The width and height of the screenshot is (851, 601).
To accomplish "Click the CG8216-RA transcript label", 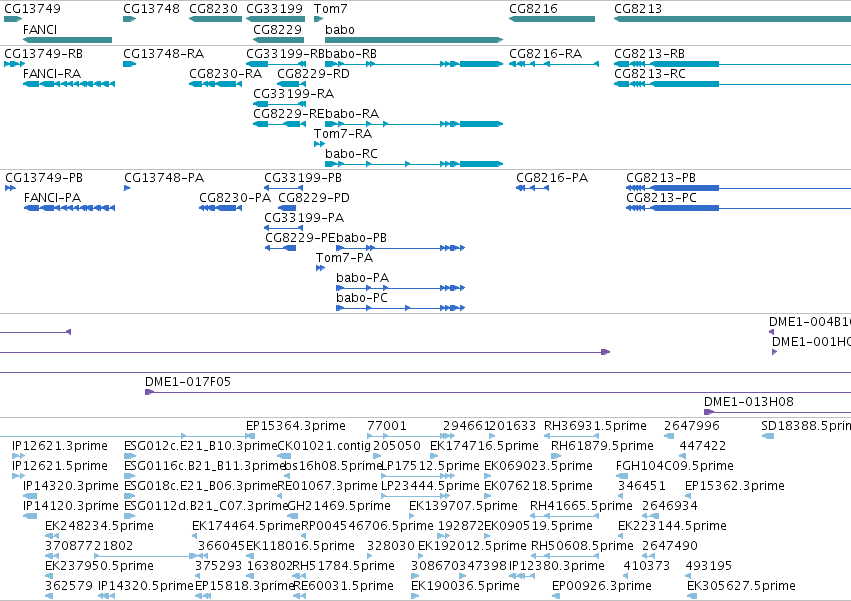I will [x=545, y=54].
